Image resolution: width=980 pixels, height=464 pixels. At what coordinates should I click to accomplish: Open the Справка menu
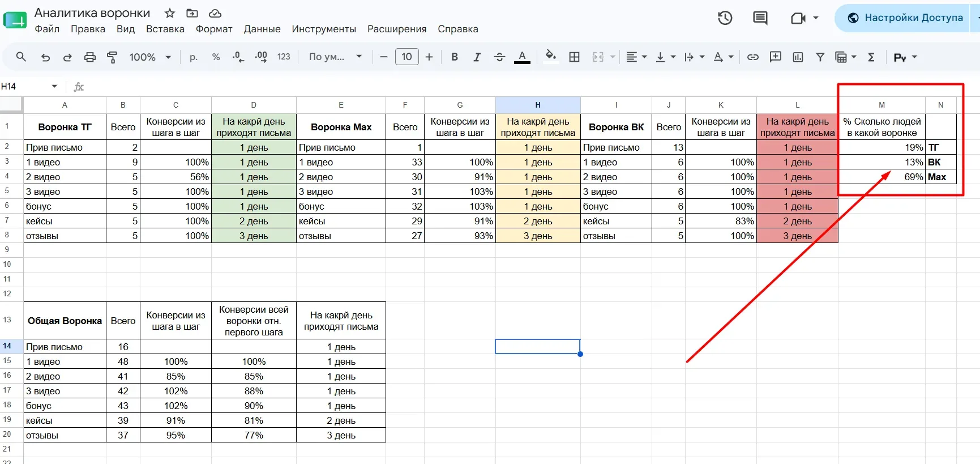pos(458,29)
